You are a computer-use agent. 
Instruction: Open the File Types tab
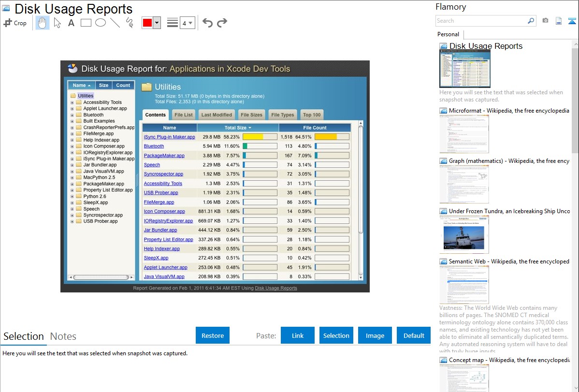coord(282,115)
